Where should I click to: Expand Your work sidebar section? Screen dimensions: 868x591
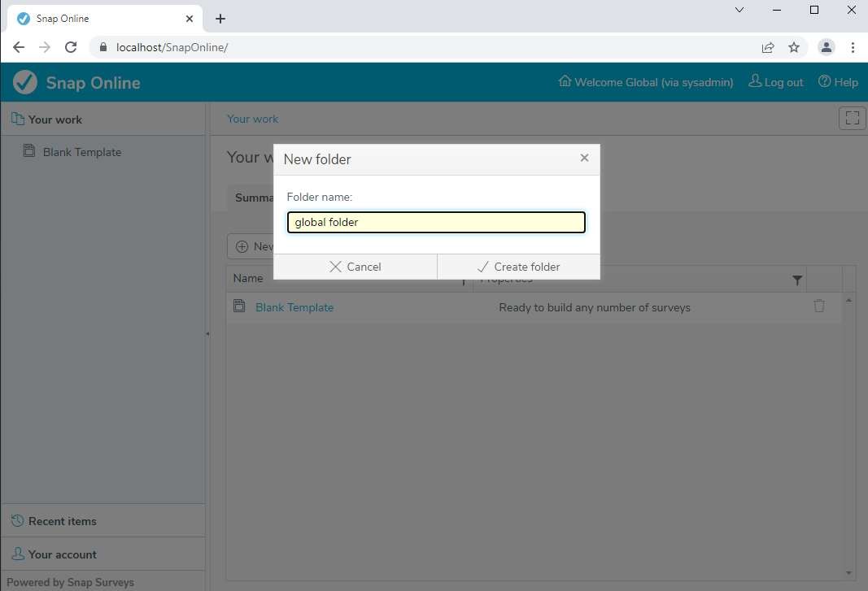[55, 120]
